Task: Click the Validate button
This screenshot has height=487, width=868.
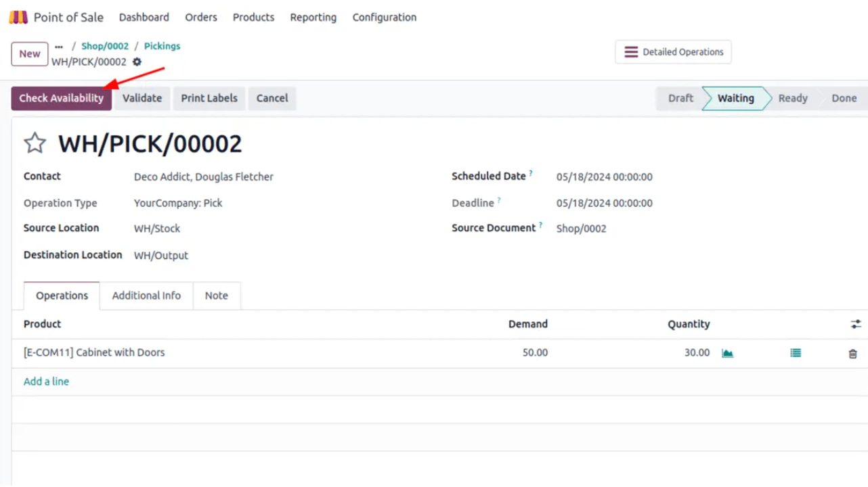Action: click(142, 98)
